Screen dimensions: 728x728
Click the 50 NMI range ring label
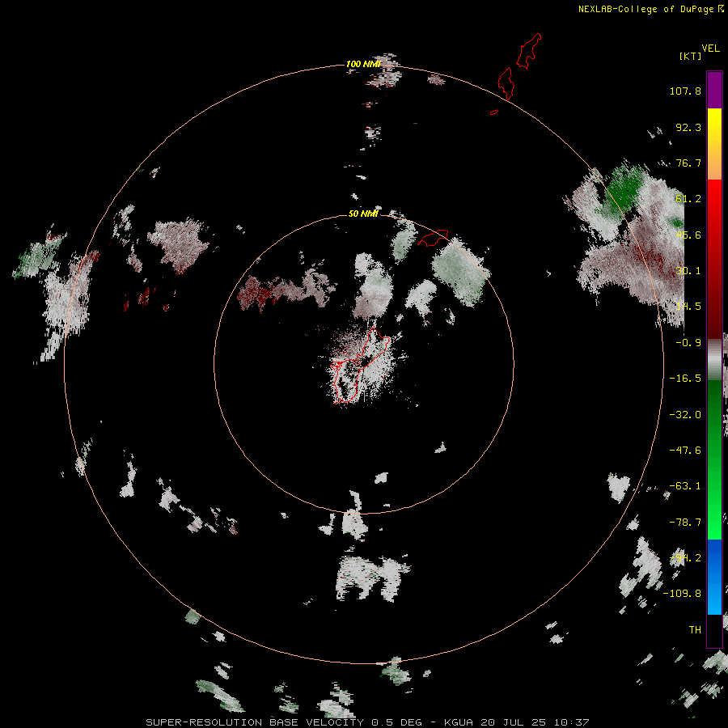[x=363, y=214]
